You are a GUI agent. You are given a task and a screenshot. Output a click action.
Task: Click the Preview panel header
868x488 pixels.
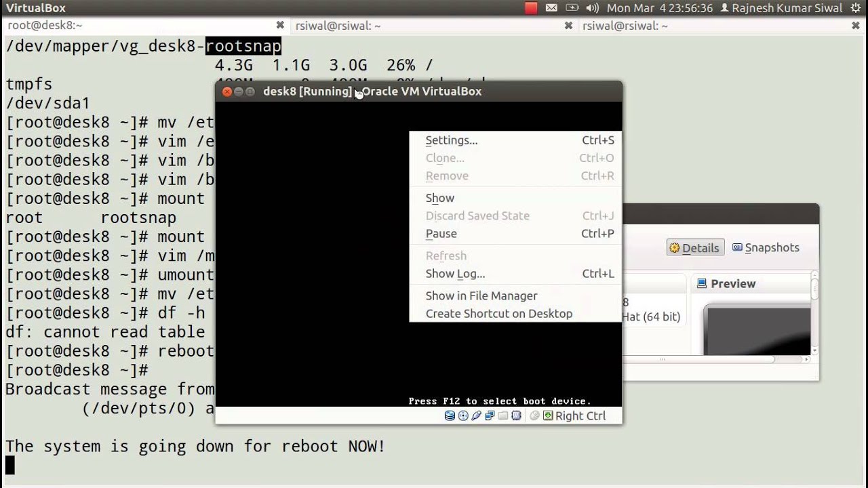click(751, 283)
